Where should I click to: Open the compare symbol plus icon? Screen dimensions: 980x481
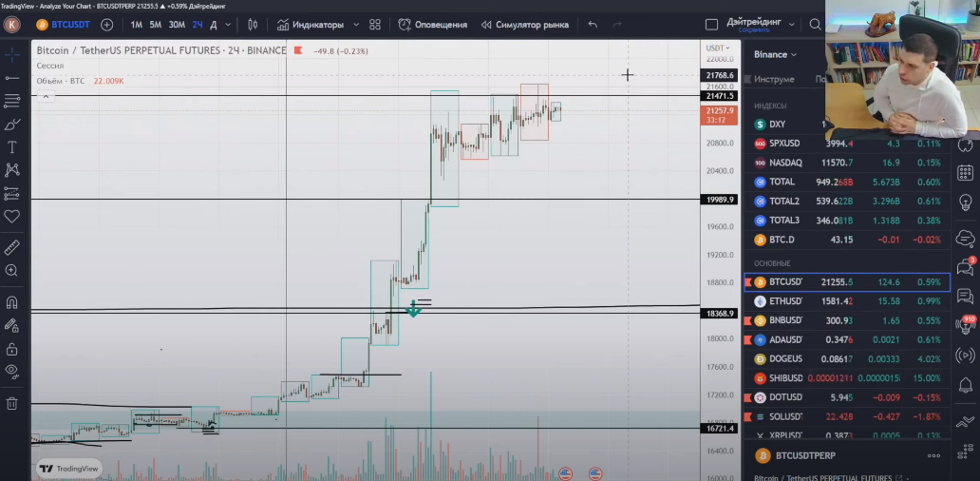pos(107,25)
